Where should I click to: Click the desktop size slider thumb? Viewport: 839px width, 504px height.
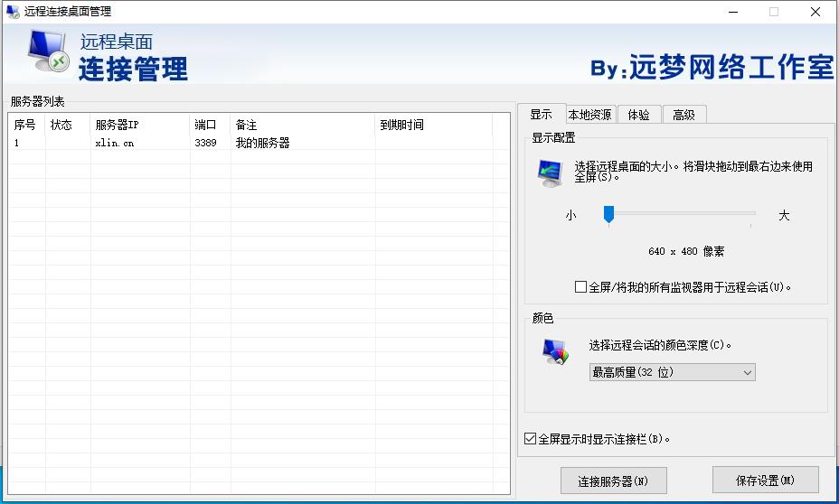pos(608,214)
